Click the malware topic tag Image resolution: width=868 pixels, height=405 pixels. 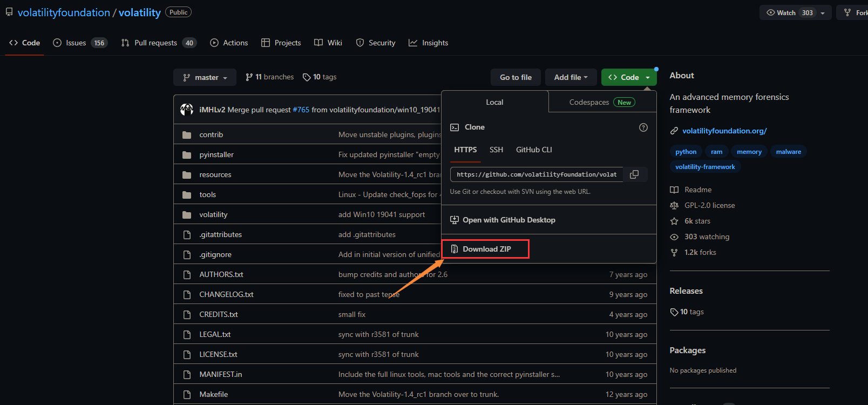[789, 152]
